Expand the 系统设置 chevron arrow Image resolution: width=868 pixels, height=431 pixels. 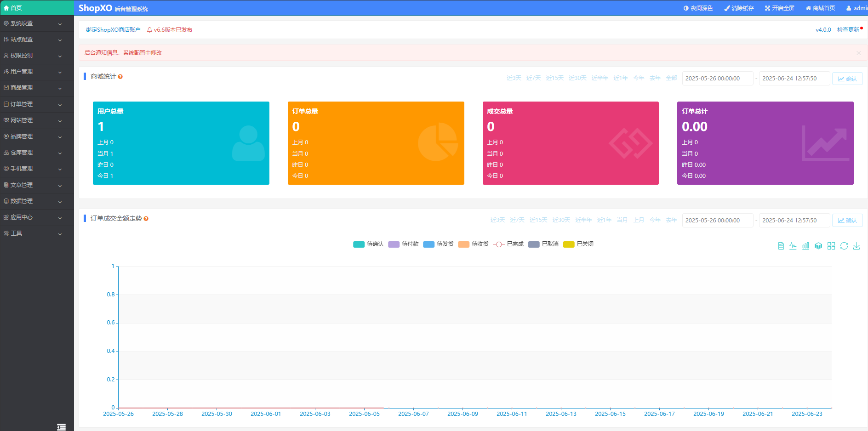click(x=60, y=24)
